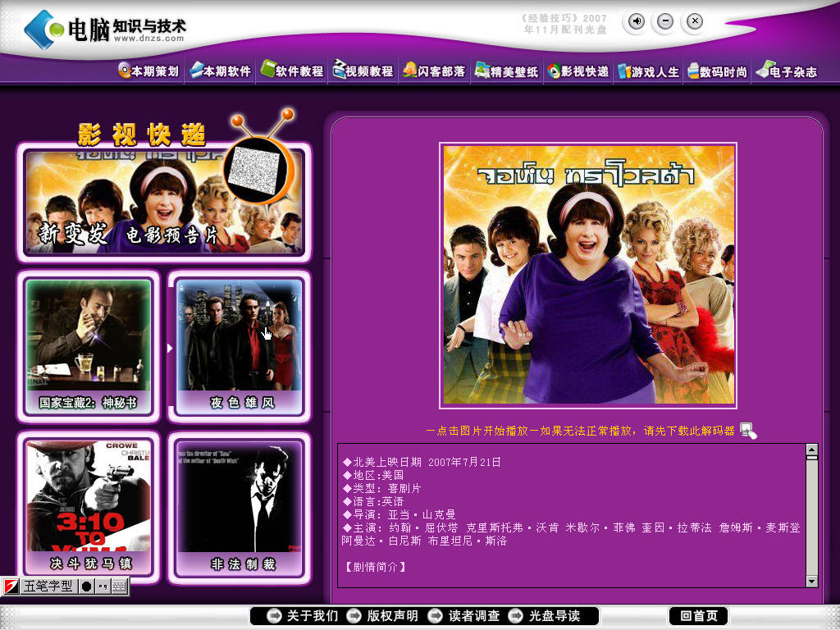Click the 地区:美国 line
Image resolution: width=840 pixels, height=630 pixels.
pos(373,475)
